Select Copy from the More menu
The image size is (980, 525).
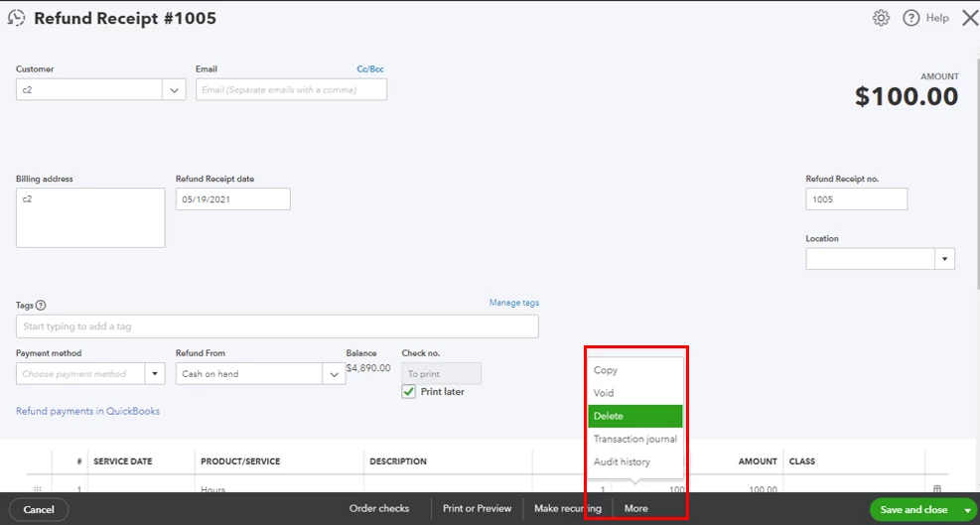[x=635, y=370]
